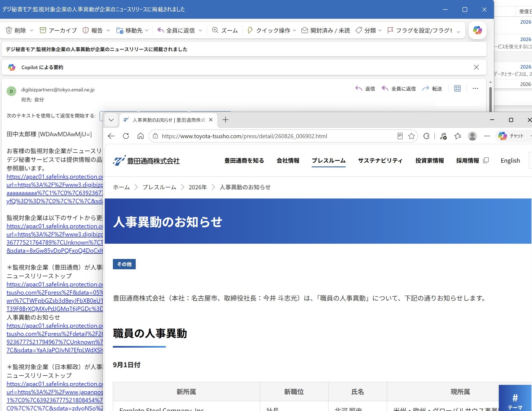Go back with the browser back arrow

(111, 136)
